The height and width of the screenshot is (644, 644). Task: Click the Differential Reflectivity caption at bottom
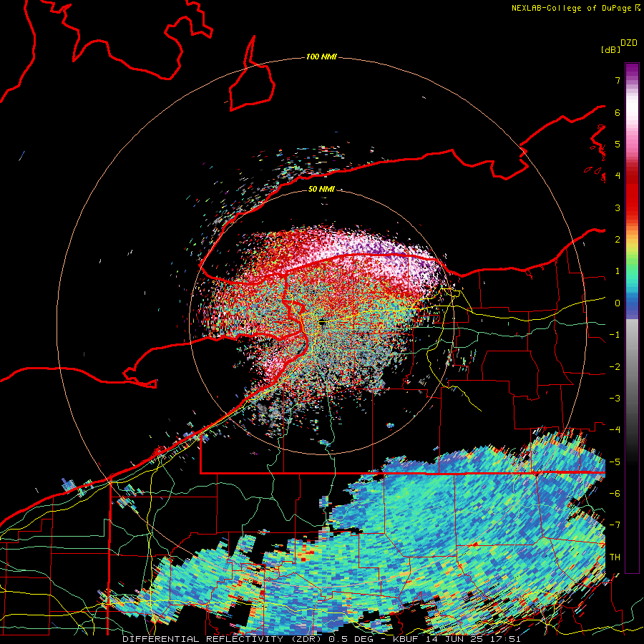point(321,639)
